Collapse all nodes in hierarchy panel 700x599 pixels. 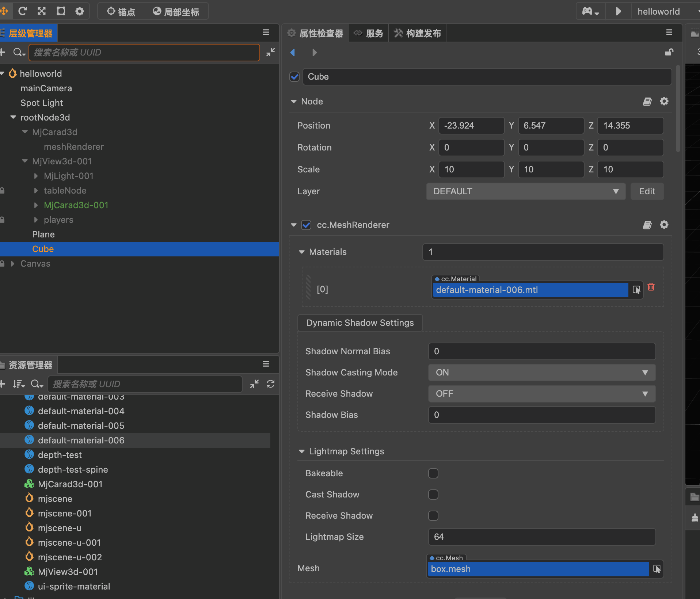coord(270,52)
